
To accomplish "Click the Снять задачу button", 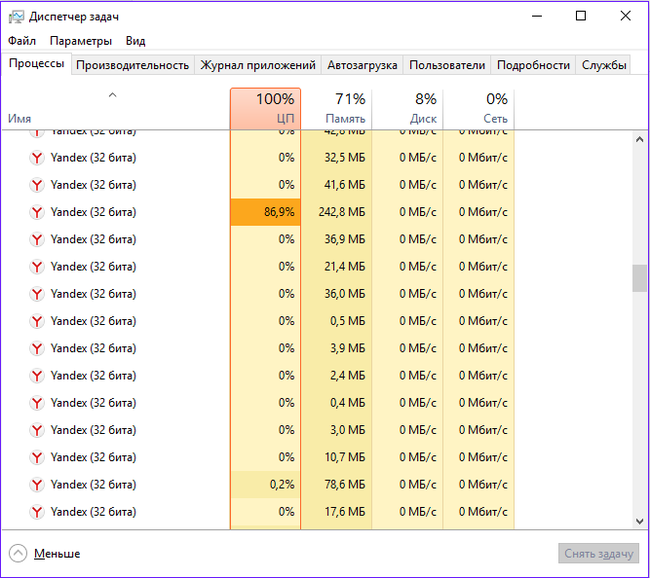I will 599,554.
